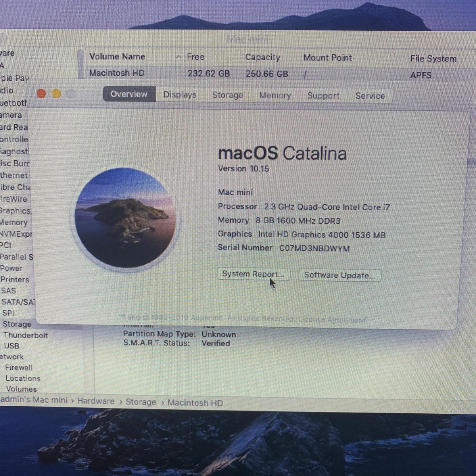Select the 8 GB 1600 MHz DDR3 text
Screen dimensions: 476x476
tap(298, 221)
